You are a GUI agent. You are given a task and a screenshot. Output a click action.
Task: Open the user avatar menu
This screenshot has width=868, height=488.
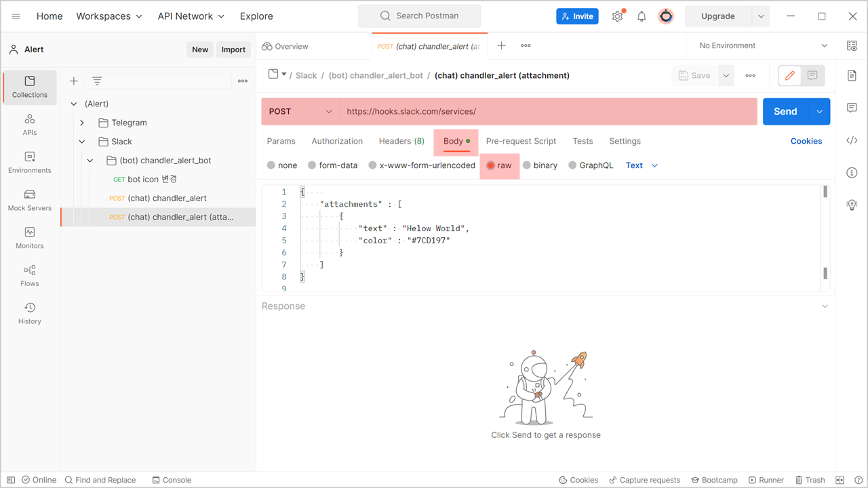point(666,16)
